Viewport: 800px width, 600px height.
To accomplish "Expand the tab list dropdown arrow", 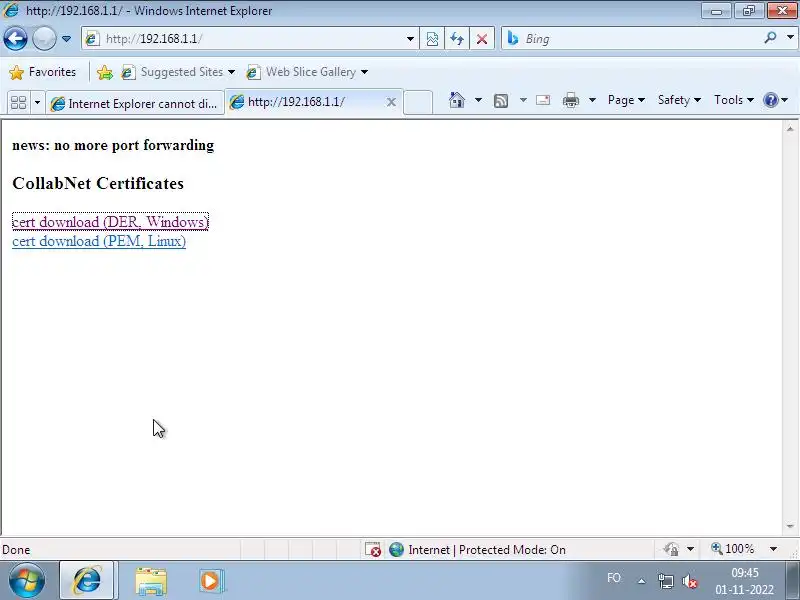I will pos(37,103).
